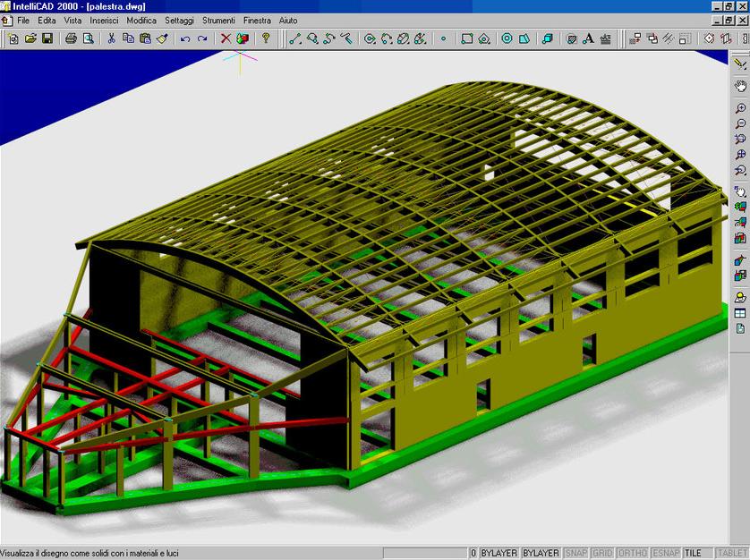Pick the Text tool letter A icon
Image resolution: width=750 pixels, height=560 pixels.
click(x=588, y=38)
